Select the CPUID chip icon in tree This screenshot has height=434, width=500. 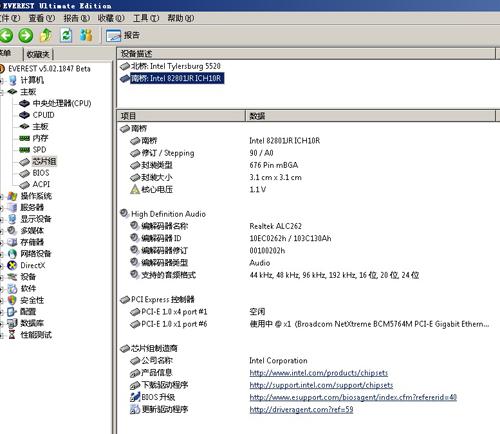pyautogui.click(x=24, y=115)
